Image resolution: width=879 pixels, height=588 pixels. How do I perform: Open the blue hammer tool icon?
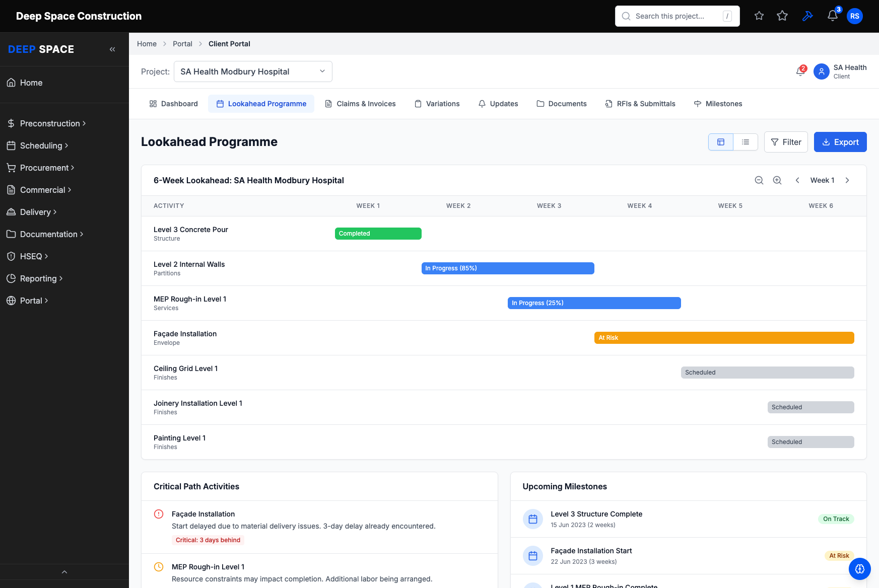coord(807,16)
